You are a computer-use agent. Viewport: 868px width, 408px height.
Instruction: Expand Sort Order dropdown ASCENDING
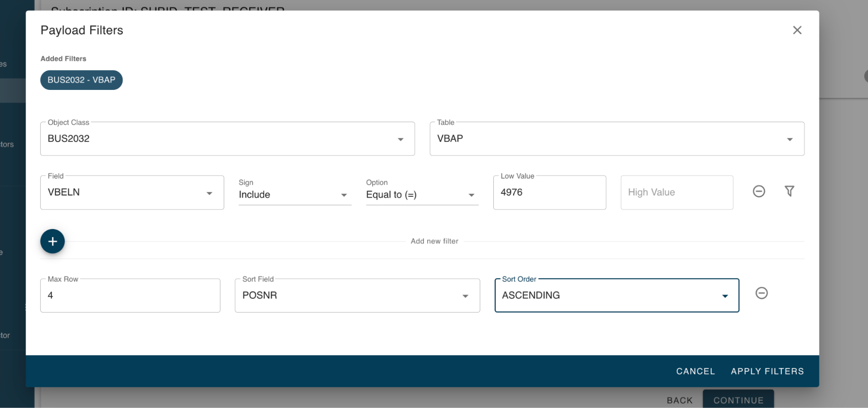[616, 295]
